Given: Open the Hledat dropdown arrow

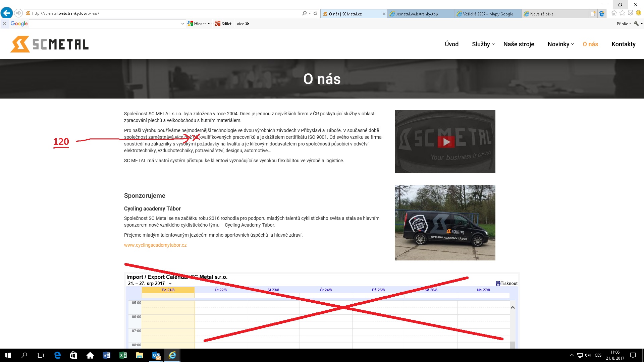Looking at the screenshot, I should point(209,24).
